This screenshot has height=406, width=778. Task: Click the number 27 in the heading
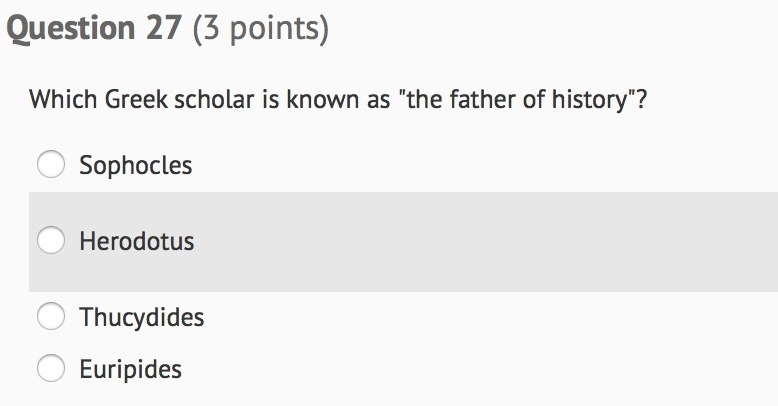pyautogui.click(x=163, y=28)
